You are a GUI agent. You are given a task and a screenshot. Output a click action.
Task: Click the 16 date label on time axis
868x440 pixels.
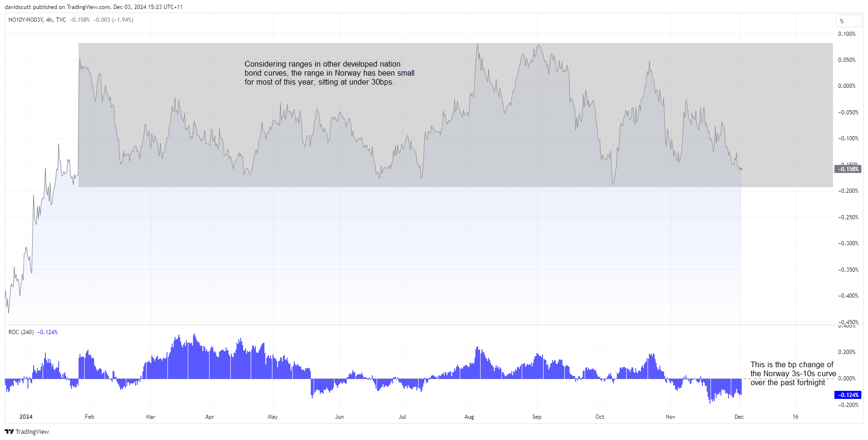coord(795,417)
